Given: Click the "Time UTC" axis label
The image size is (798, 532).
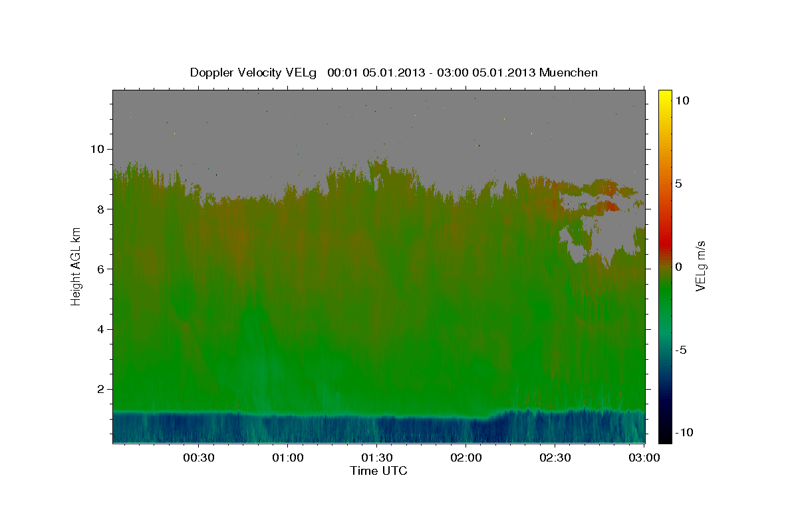Looking at the screenshot, I should [x=378, y=471].
